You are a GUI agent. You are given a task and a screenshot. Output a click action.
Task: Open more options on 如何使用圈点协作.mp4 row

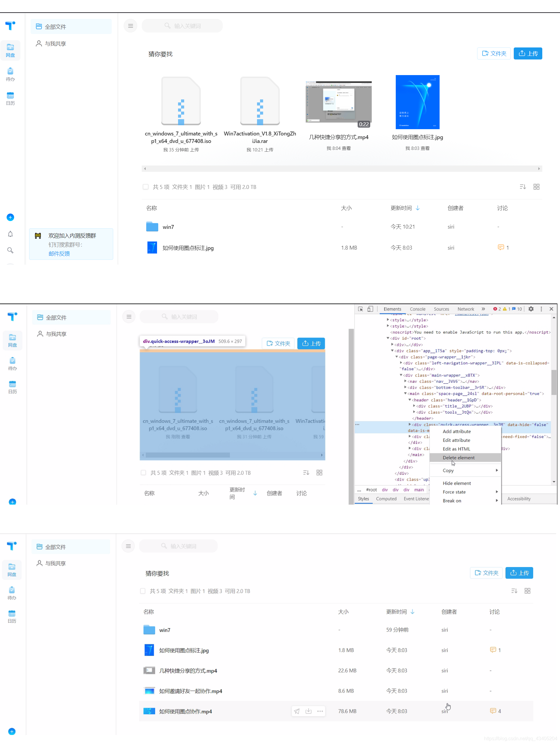click(320, 711)
